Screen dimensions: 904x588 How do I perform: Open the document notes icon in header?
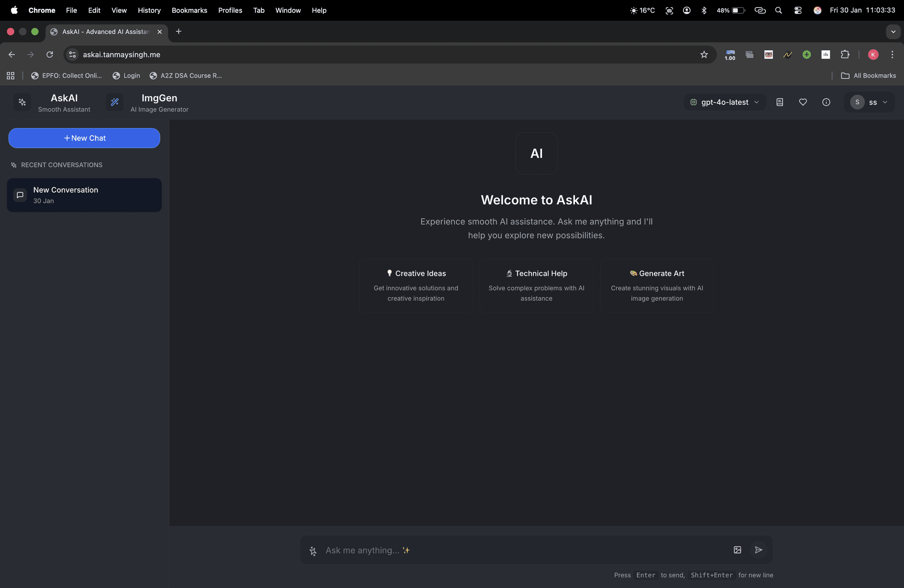click(780, 102)
